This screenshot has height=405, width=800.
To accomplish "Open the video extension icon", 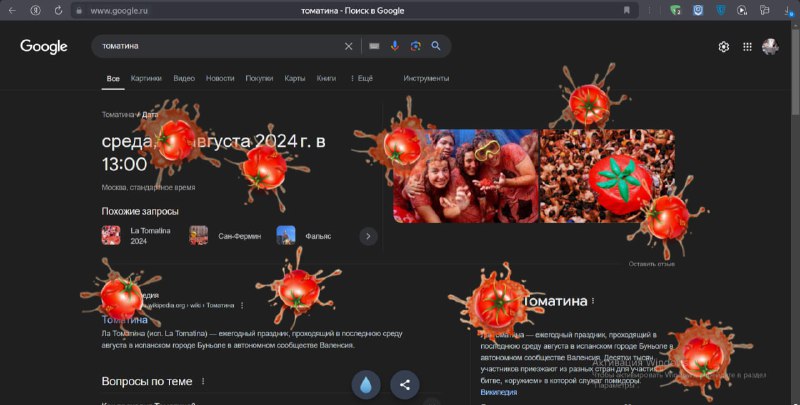I will (x=742, y=10).
